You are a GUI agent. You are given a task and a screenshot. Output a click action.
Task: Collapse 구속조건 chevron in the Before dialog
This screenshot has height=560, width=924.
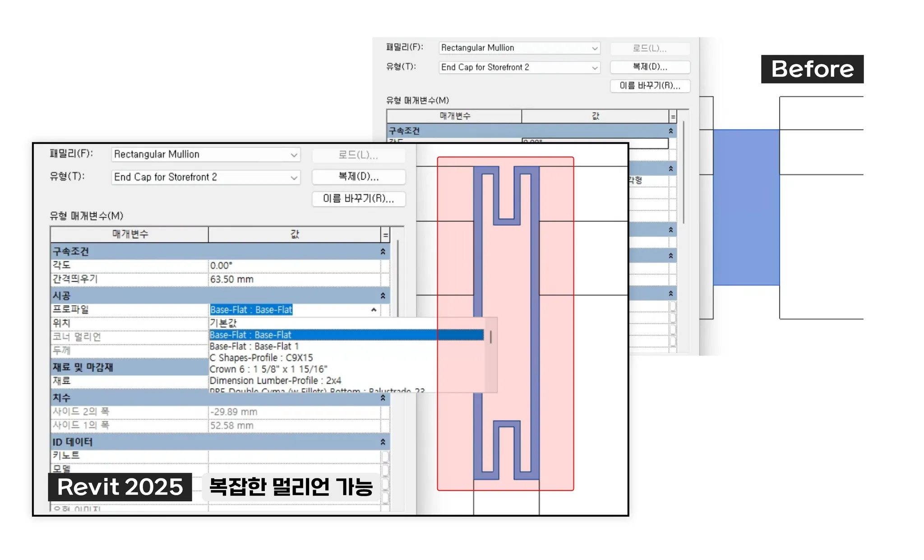[x=671, y=131]
